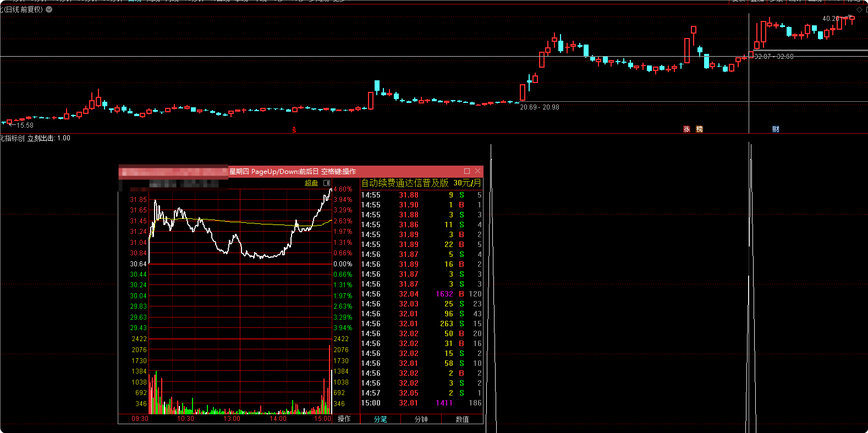Click the 超盘 link
The width and height of the screenshot is (868, 433).
(311, 183)
